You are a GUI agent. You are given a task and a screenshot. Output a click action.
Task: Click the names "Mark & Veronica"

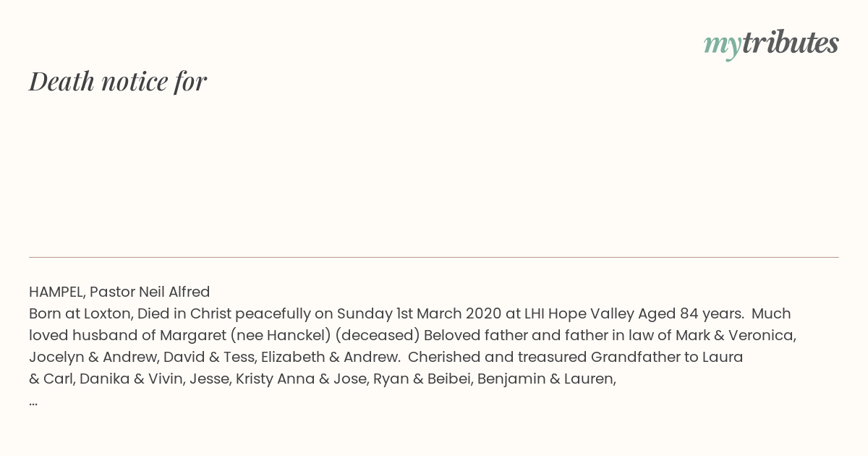coord(735,335)
